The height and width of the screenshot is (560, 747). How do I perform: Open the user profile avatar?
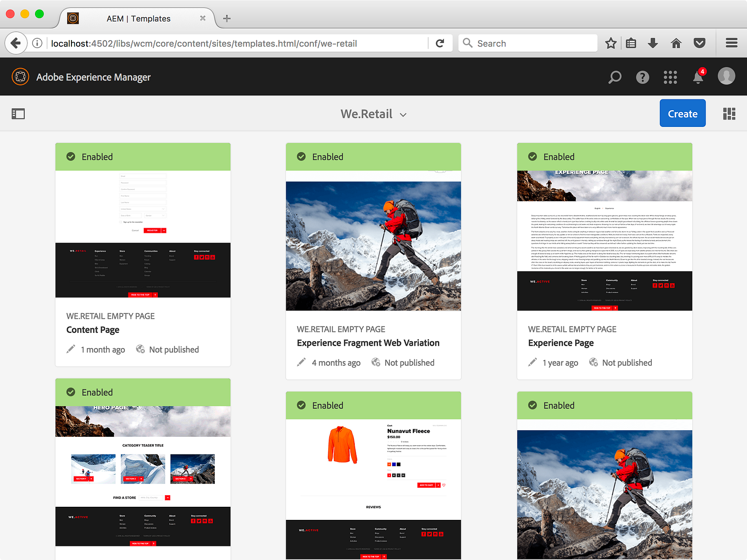(x=726, y=76)
